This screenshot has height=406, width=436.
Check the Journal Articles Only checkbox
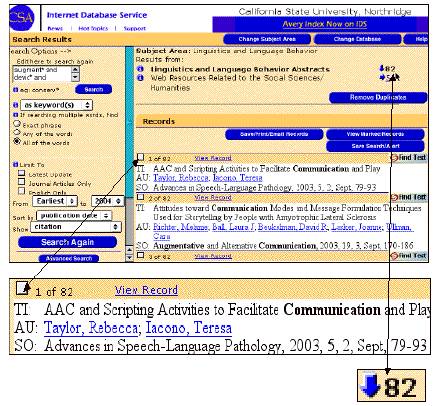(22, 182)
